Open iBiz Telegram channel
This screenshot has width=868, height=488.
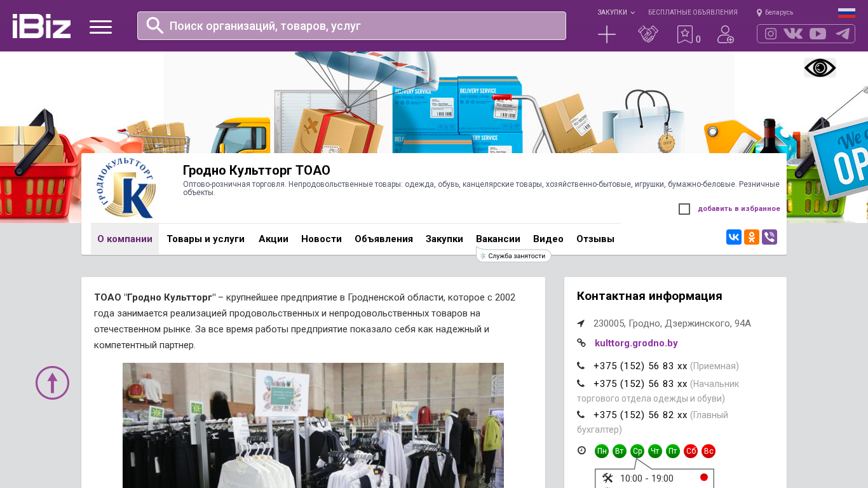pos(843,34)
